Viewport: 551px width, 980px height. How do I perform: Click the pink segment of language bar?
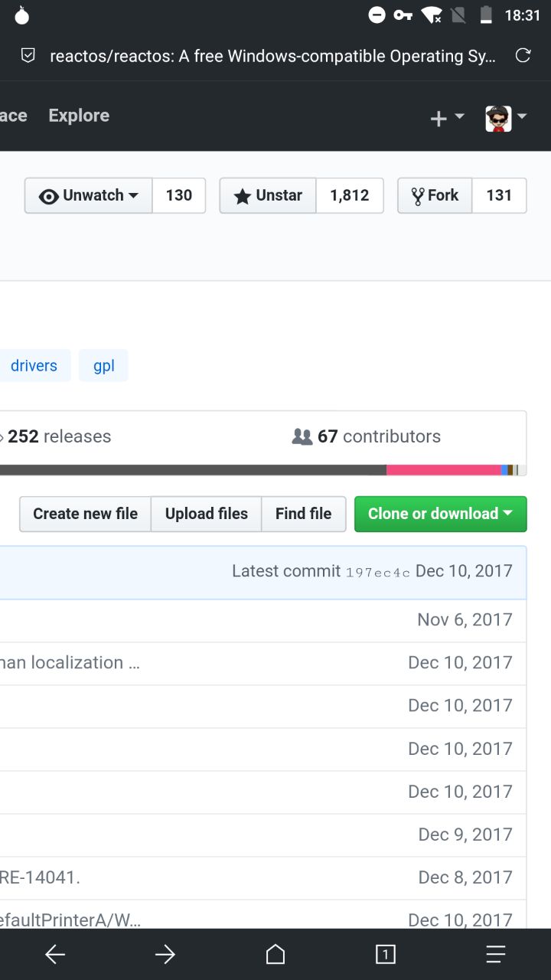[443, 469]
